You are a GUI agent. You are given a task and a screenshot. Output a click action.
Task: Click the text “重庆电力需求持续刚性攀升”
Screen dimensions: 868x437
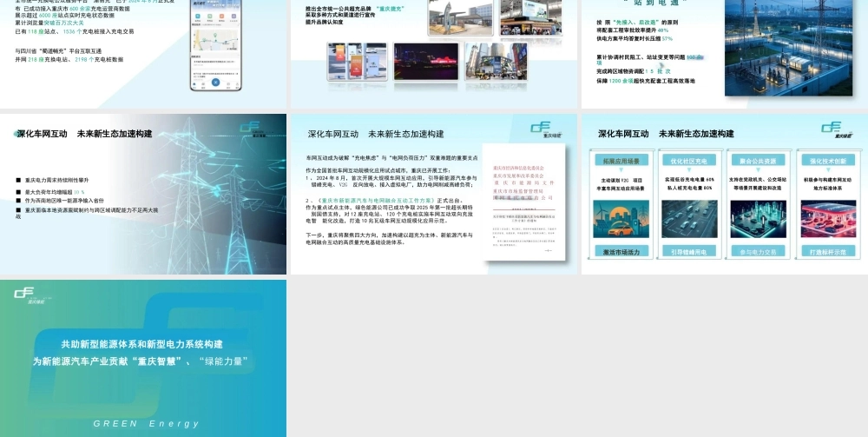(56, 180)
